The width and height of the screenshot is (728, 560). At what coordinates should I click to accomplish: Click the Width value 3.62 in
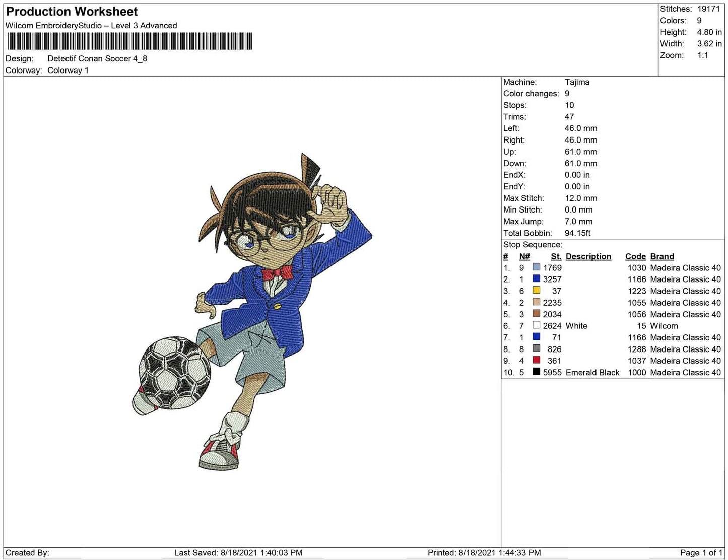709,44
